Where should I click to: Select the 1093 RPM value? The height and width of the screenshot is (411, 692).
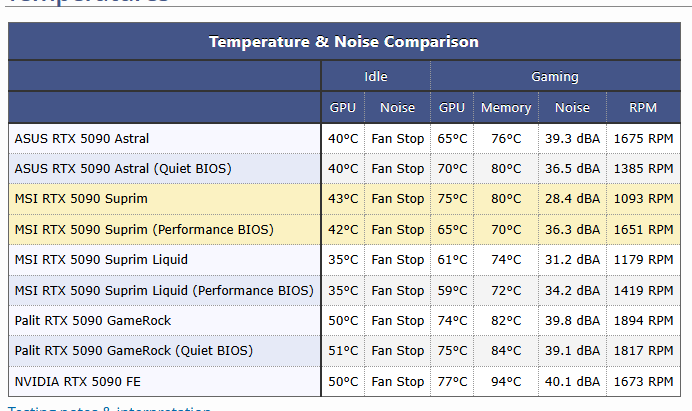click(645, 199)
